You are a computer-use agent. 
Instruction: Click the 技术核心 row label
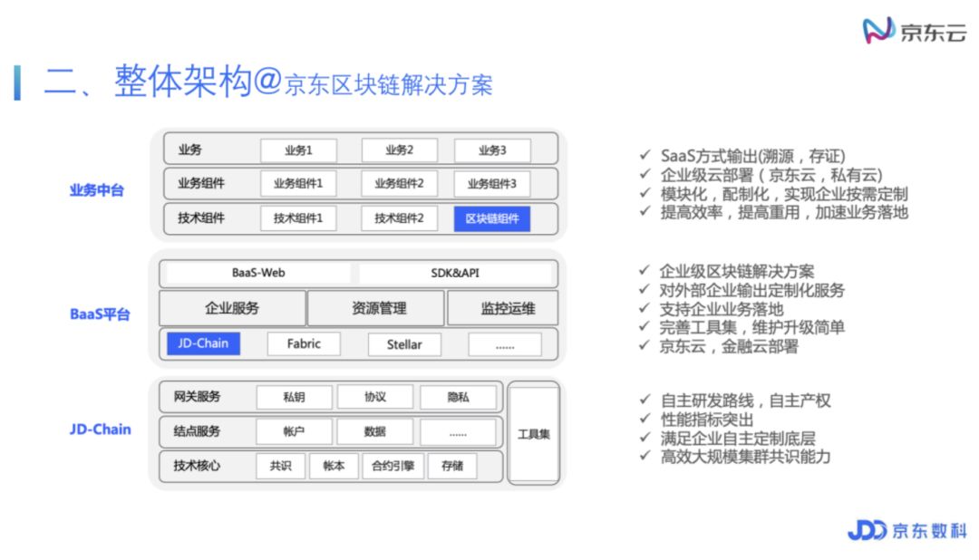198,465
